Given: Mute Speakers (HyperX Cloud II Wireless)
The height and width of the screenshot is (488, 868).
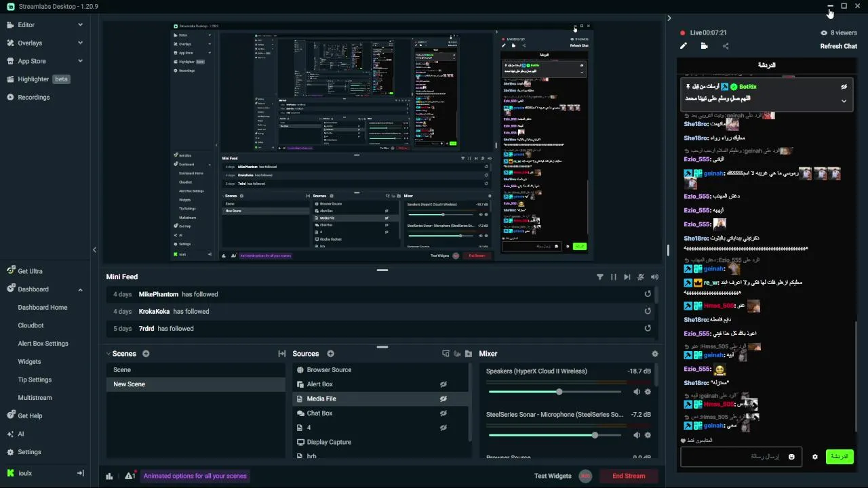Looking at the screenshot, I should pos(637,392).
